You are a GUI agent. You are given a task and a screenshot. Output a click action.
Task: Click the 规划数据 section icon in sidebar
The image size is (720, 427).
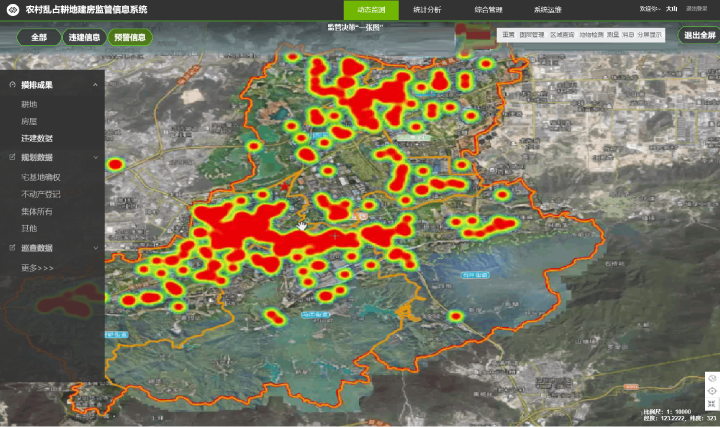(11, 157)
